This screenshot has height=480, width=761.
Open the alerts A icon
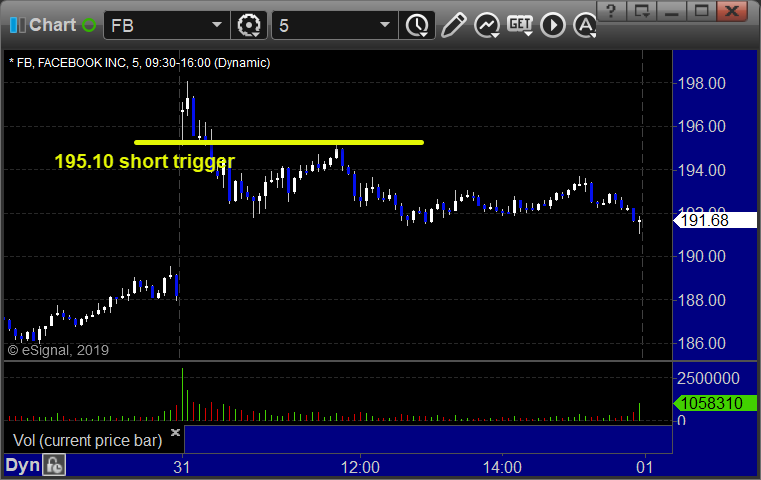tap(584, 25)
